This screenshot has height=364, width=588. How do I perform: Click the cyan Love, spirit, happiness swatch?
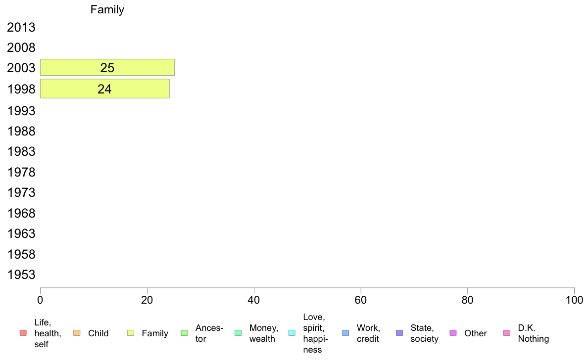292,333
